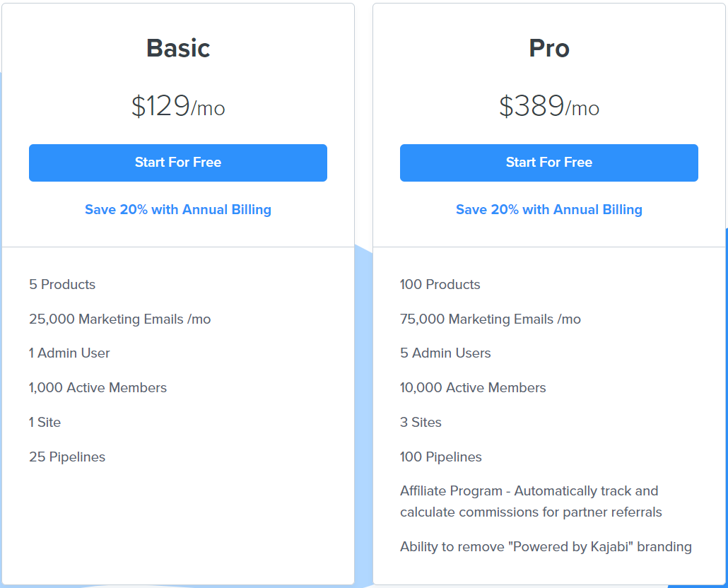The width and height of the screenshot is (728, 588).
Task: Click the "5 Products" feature line
Action: point(62,285)
